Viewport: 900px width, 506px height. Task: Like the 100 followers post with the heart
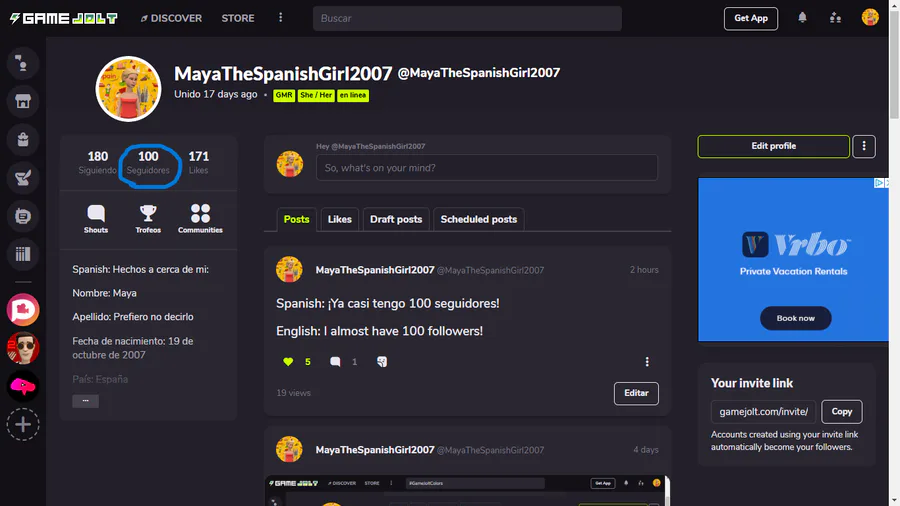click(288, 361)
